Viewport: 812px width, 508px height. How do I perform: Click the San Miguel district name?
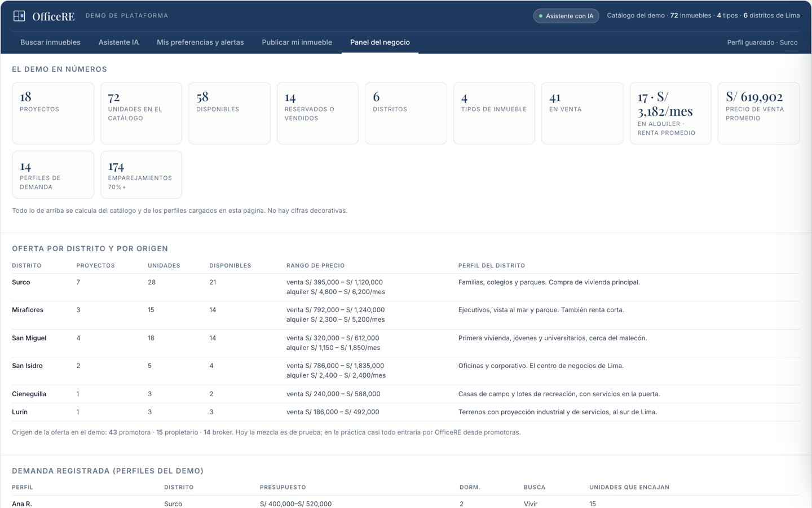tap(29, 338)
